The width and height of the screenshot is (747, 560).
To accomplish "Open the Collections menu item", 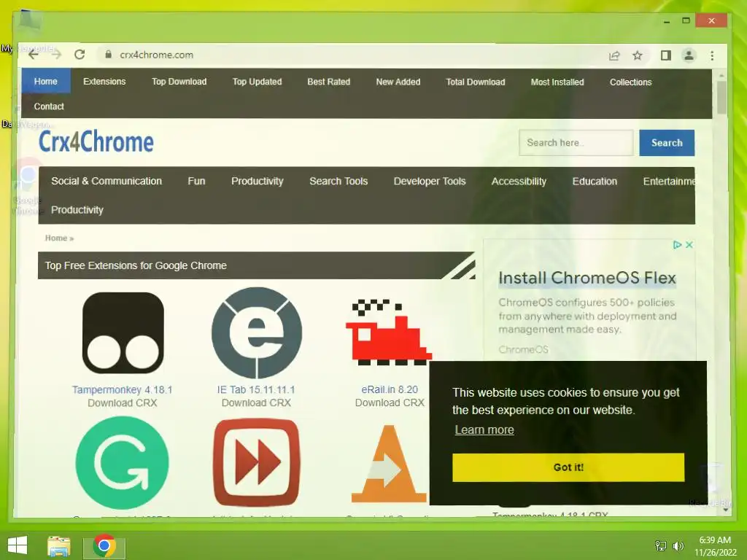I will [x=631, y=82].
